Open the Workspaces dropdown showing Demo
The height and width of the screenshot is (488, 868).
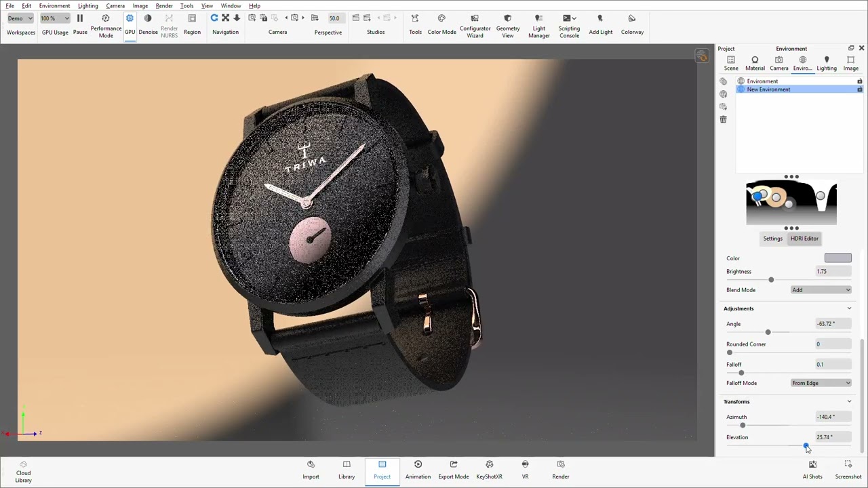tap(20, 18)
